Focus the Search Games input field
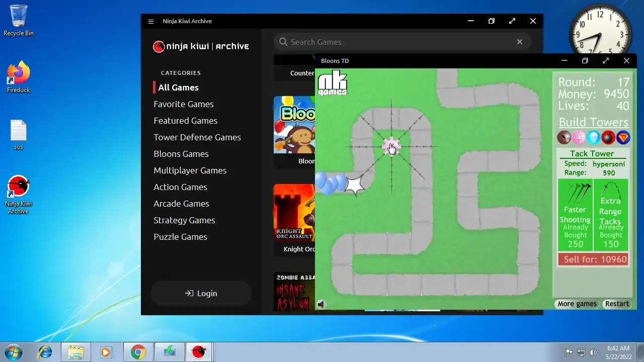Screen dimensions: 644x362 (403, 42)
